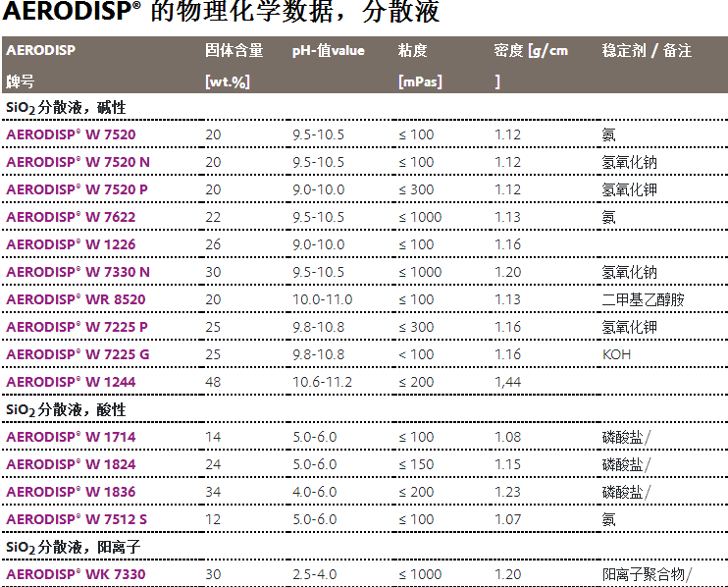This screenshot has width=728, height=587.
Task: Select solid content value 14
Action: tap(213, 437)
